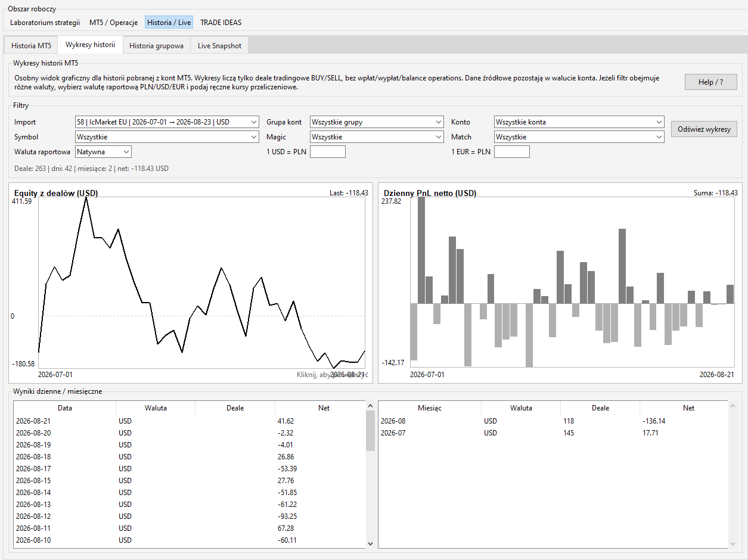The image size is (748, 560).
Task: Click the Deale header in daily table
Action: 235,408
